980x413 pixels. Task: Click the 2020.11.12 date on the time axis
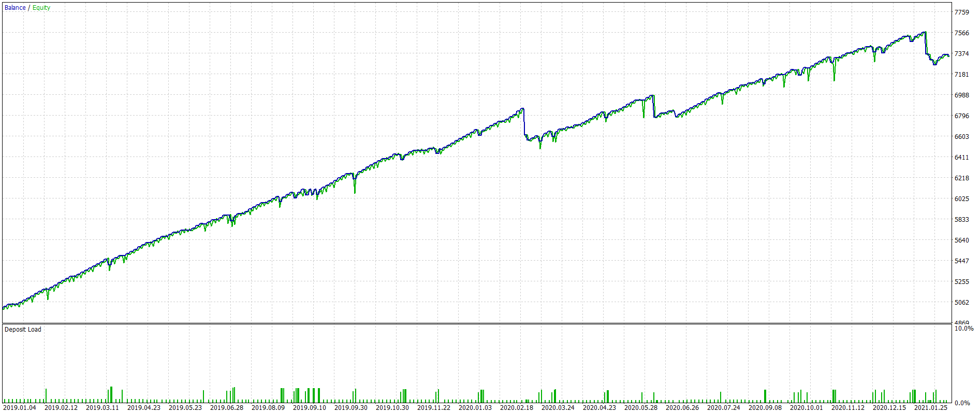[848, 408]
